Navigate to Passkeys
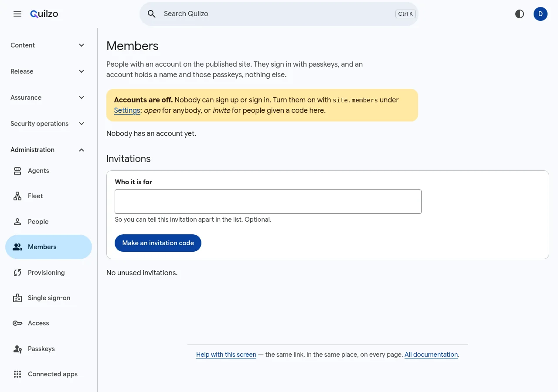 pos(48,349)
